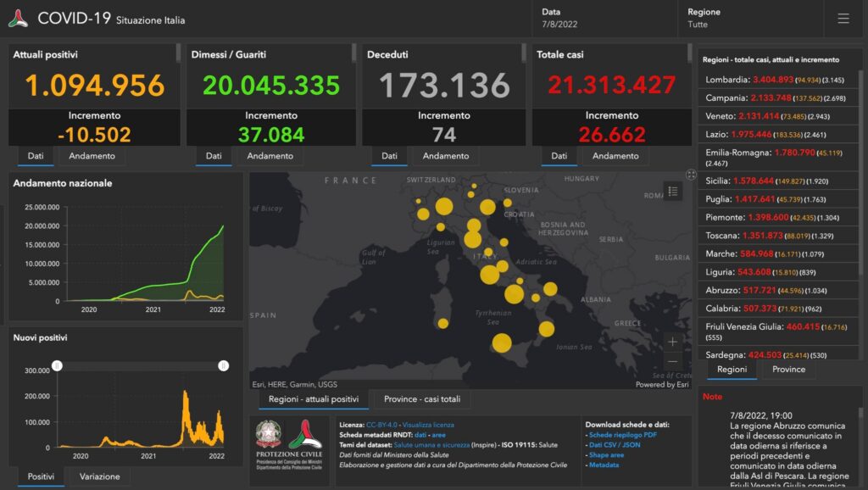Screen dimensions: 868x490
Task: Click the left handle of date range slider
Action: point(57,366)
